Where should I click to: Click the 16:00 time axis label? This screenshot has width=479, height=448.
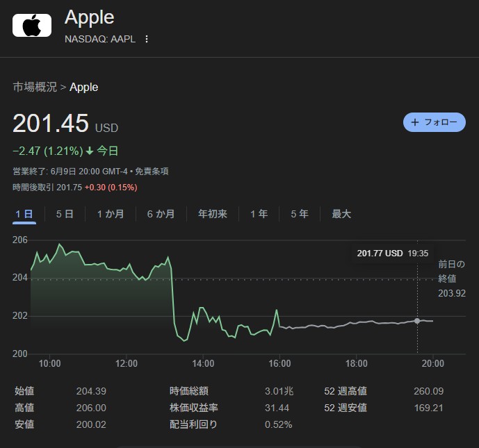coord(280,363)
